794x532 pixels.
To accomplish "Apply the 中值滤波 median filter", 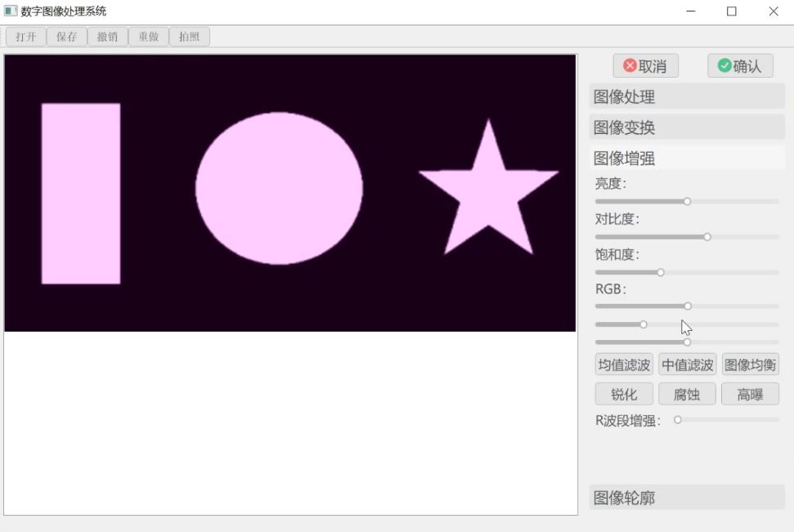I will pyautogui.click(x=687, y=364).
